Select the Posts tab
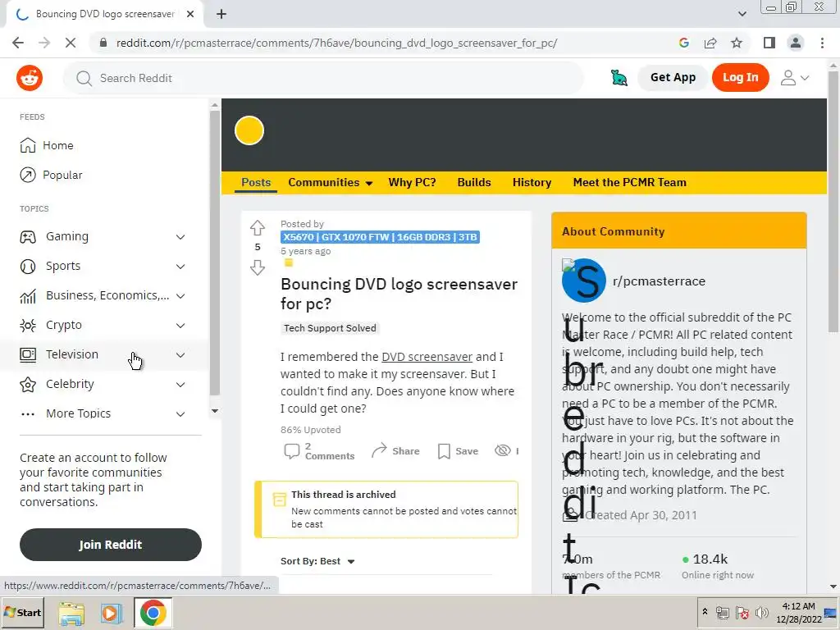Viewport: 840px width, 630px height. coord(256,182)
